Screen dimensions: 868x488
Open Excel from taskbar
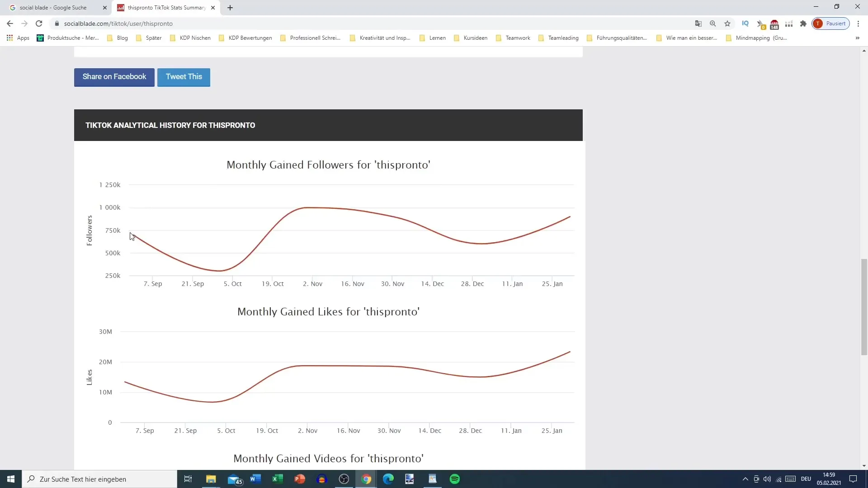click(x=278, y=479)
